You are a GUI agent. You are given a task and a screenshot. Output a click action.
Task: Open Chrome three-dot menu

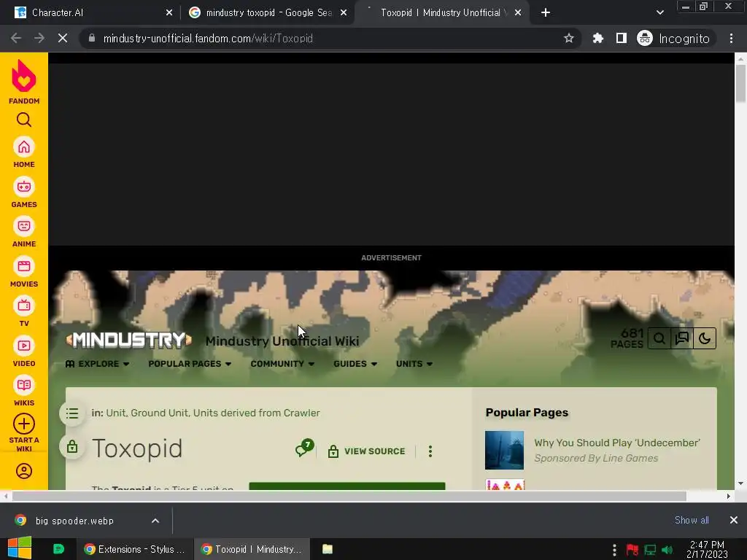[x=731, y=38]
